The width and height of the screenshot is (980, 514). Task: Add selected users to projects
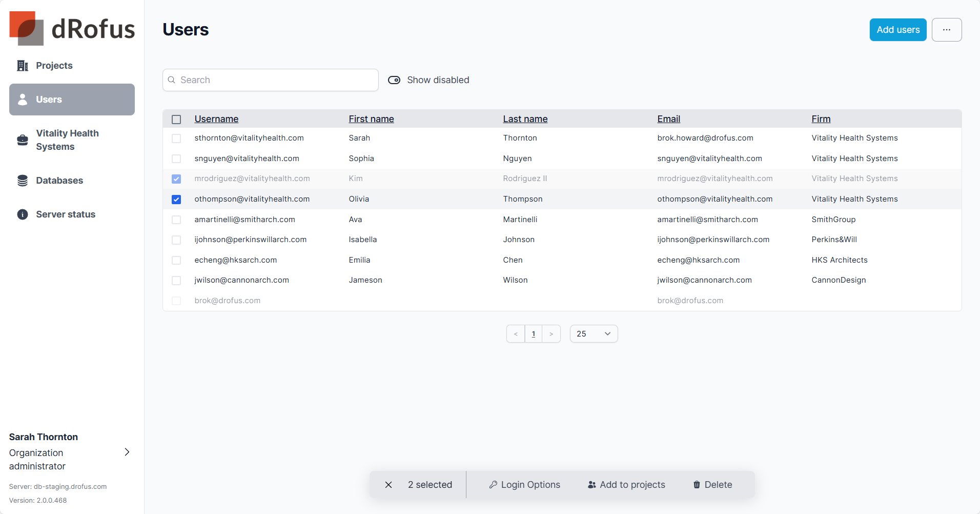pyautogui.click(x=626, y=485)
